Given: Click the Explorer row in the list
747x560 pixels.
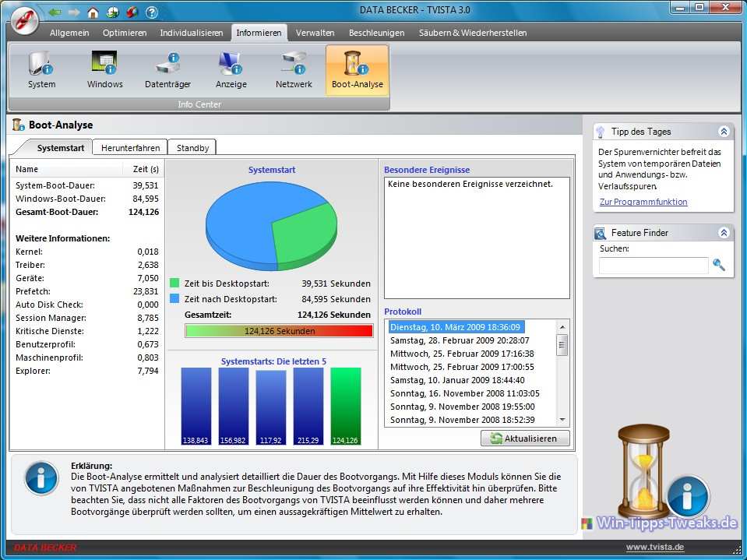Looking at the screenshot, I should point(87,371).
